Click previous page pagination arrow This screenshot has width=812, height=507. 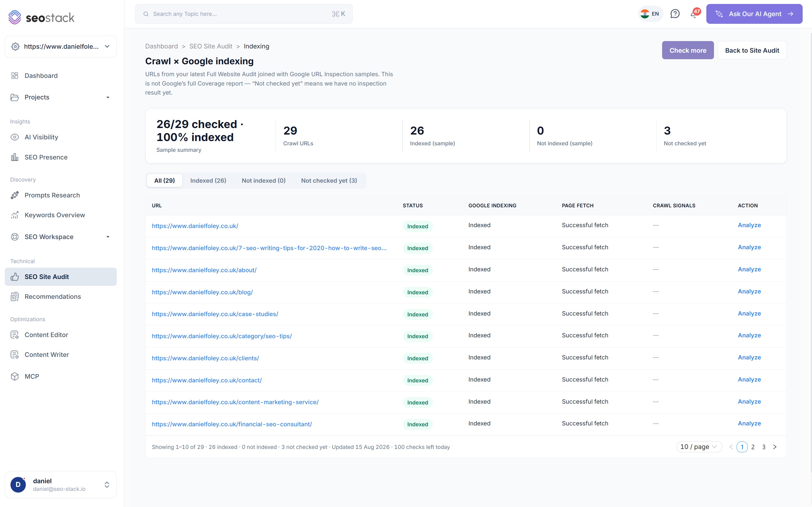[731, 447]
